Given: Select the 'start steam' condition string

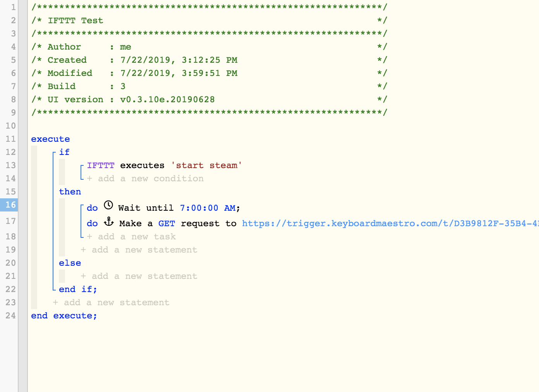Looking at the screenshot, I should tap(206, 165).
